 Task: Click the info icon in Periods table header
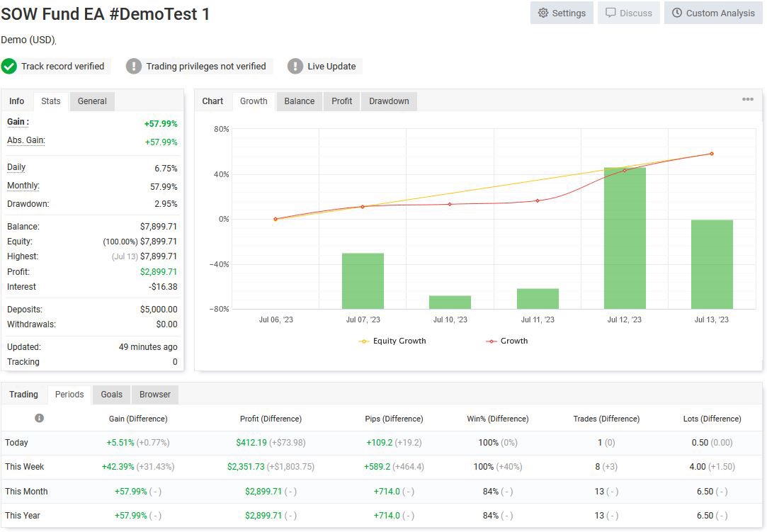pyautogui.click(x=39, y=418)
